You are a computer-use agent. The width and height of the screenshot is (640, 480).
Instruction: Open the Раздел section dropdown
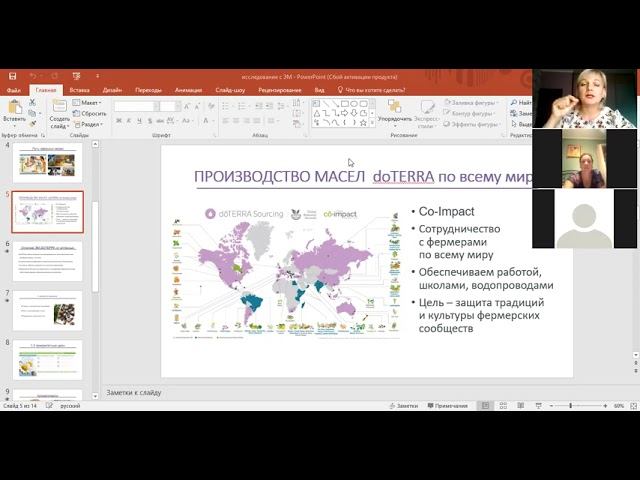(x=89, y=124)
